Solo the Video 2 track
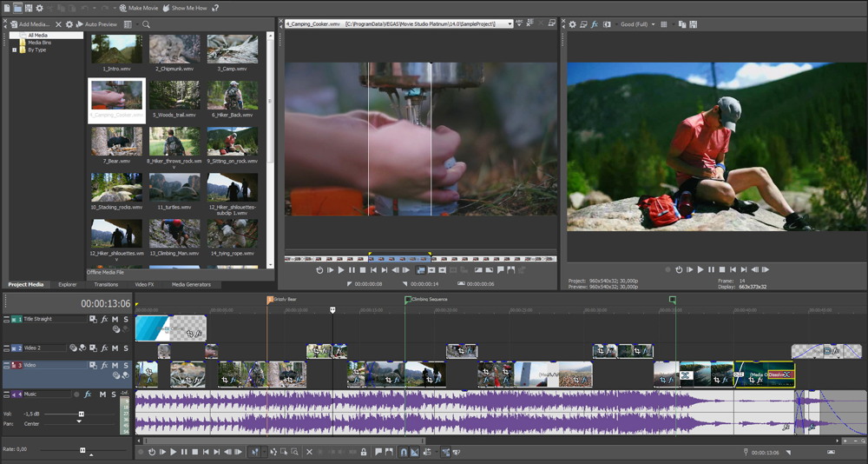Screen dimensions: 868x464 (x=125, y=348)
